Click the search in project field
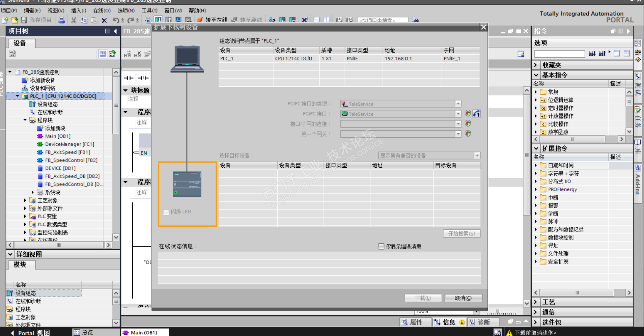The height and width of the screenshot is (336, 644). click(x=383, y=20)
